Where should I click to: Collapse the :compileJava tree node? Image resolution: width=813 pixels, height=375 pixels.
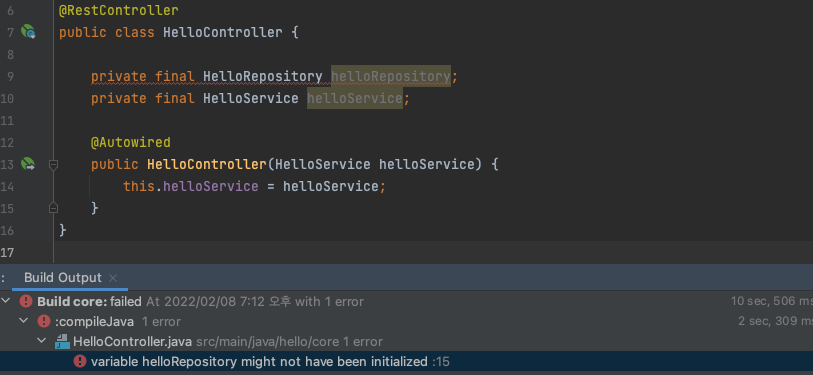point(23,322)
